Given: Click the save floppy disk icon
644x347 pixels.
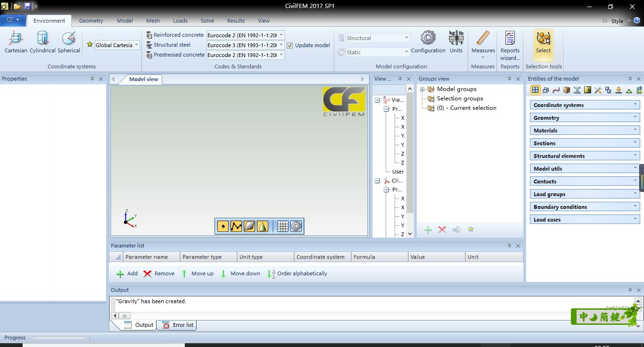Looking at the screenshot, I should [x=27, y=6].
